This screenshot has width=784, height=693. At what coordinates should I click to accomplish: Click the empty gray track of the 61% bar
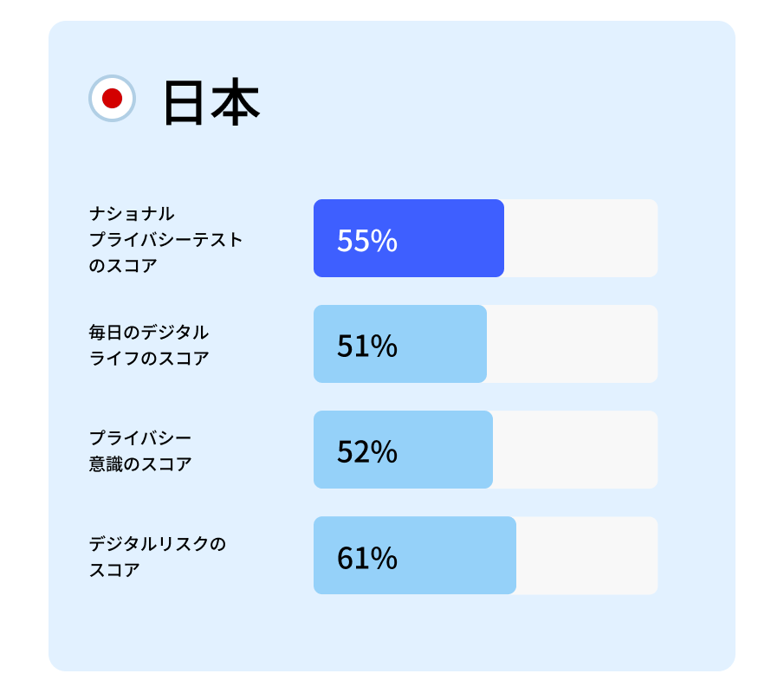pyautogui.click(x=586, y=555)
